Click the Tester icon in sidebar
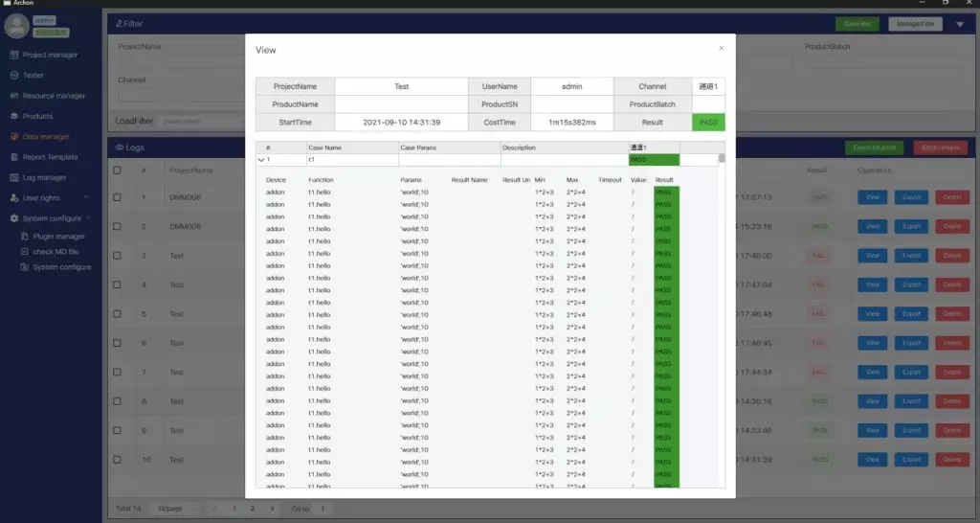This screenshot has width=980, height=523. coord(13,75)
